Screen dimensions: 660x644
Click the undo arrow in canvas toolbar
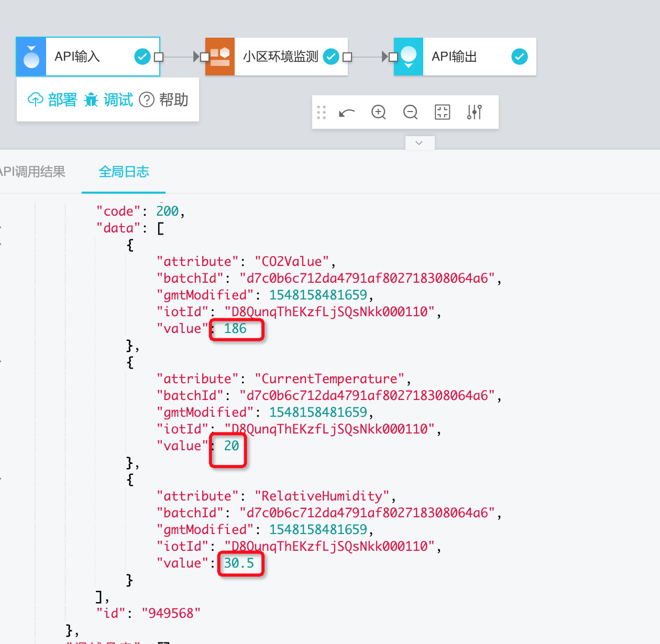tap(347, 113)
